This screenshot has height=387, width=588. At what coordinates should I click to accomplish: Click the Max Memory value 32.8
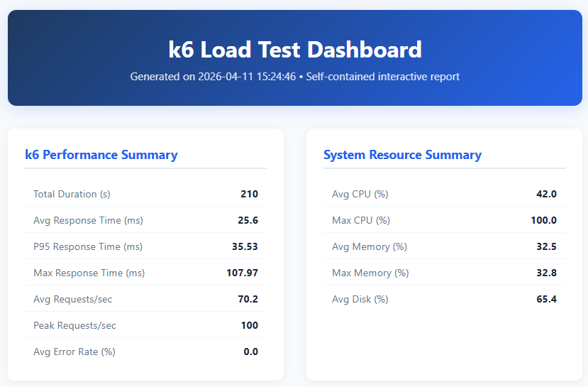tap(546, 273)
